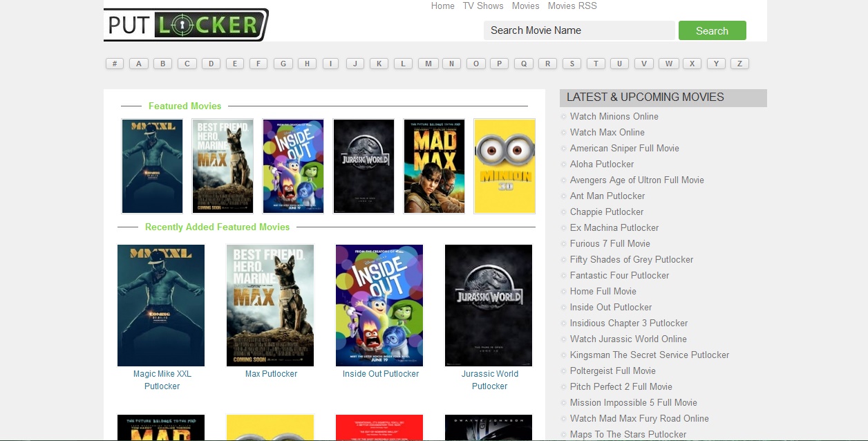Select the large Max movie poster
Viewport: 868px width, 441px height.
270,305
